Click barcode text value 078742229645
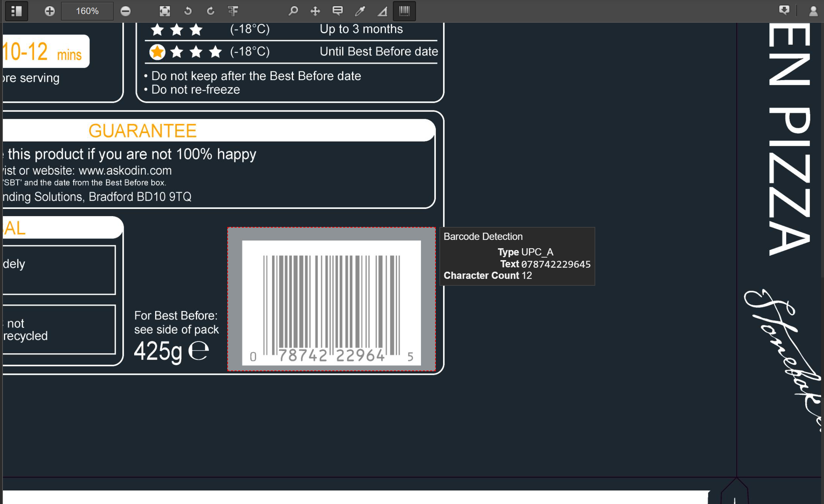 pyautogui.click(x=556, y=264)
